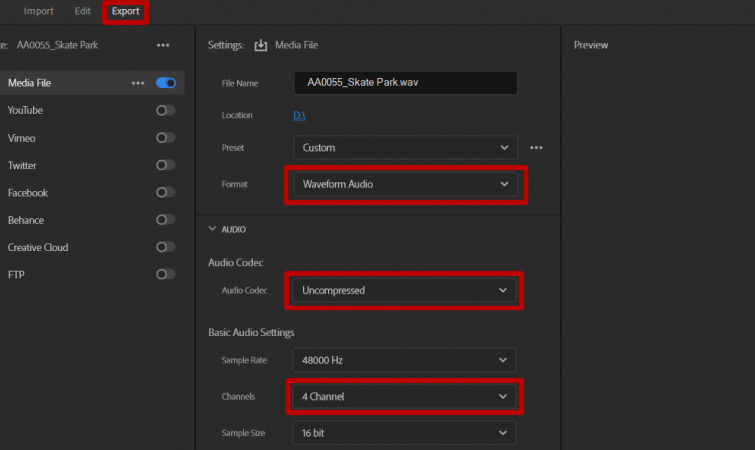Open the Channels dropdown showing 4 Channel
Screen dimensions: 755x450
point(404,397)
